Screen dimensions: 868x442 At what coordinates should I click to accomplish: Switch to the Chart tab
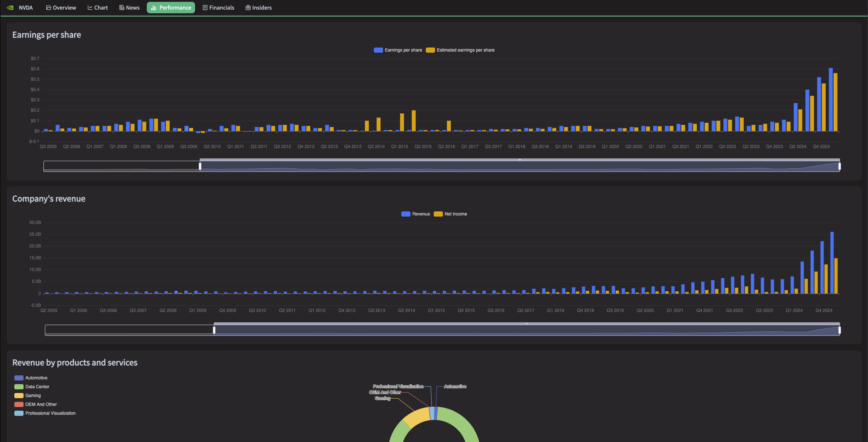[98, 8]
